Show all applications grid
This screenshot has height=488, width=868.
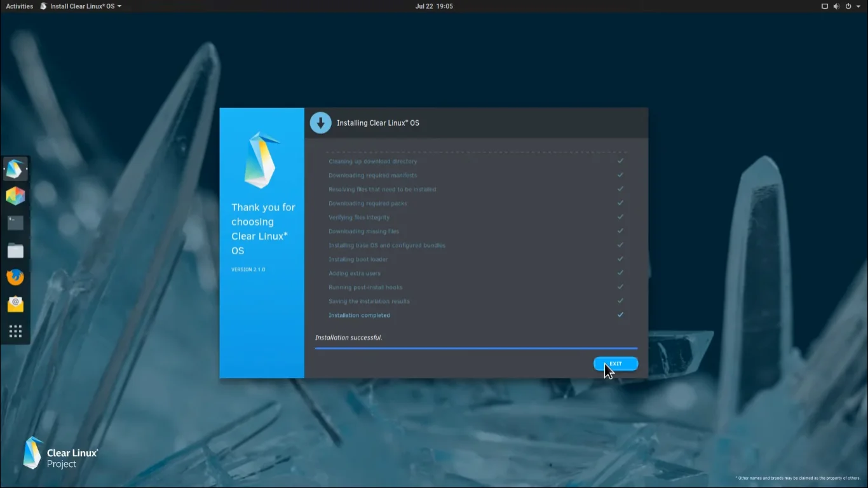point(15,331)
